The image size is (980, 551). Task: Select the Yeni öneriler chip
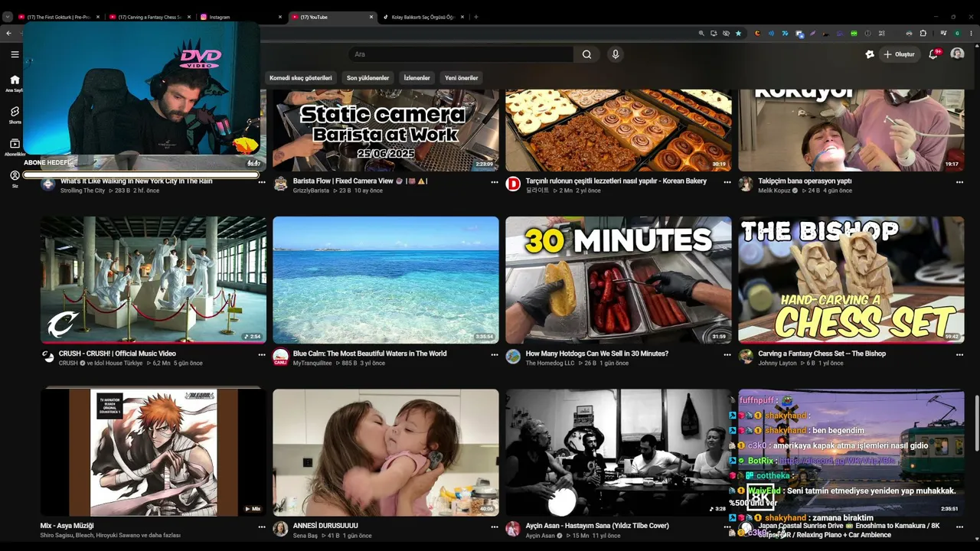click(462, 78)
